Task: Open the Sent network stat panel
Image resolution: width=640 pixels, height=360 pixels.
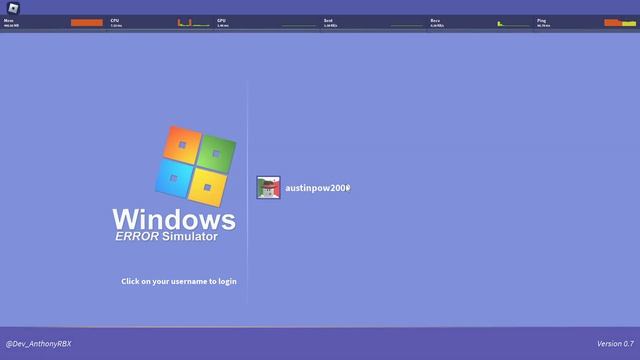Action: (x=373, y=23)
